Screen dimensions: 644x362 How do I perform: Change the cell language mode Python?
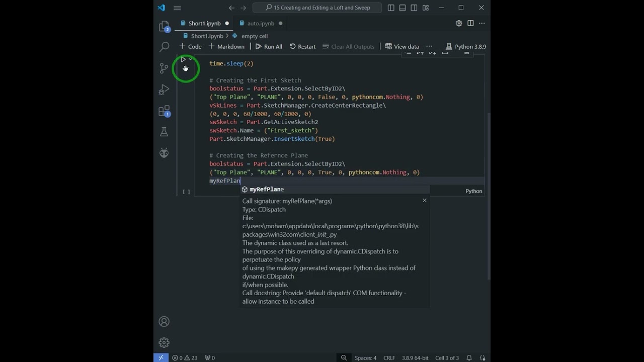(474, 191)
